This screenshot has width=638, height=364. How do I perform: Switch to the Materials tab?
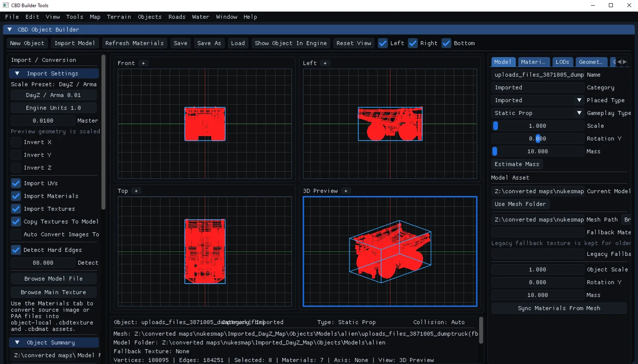(534, 62)
